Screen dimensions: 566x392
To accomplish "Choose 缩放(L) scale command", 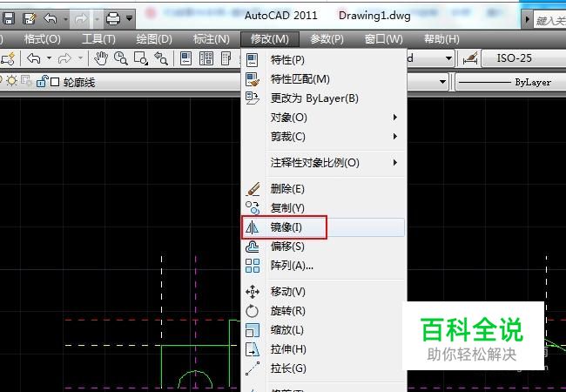I will (x=324, y=330).
